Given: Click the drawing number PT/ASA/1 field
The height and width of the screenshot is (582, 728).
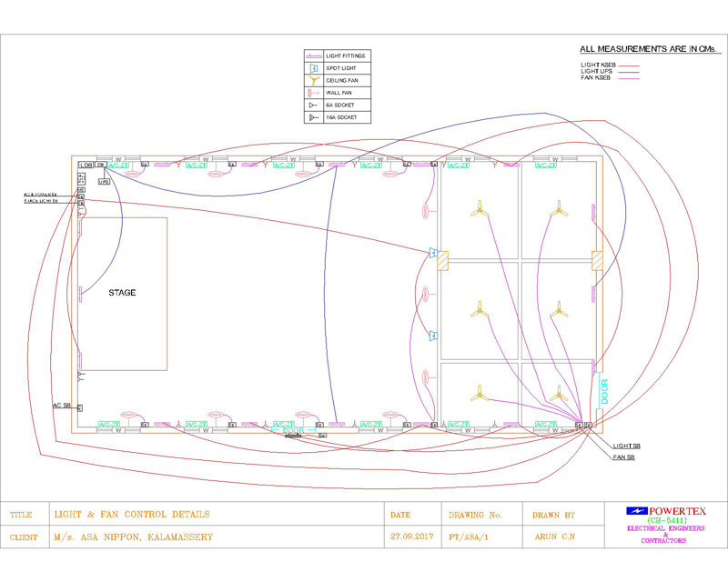Looking at the screenshot, I should coord(469,537).
